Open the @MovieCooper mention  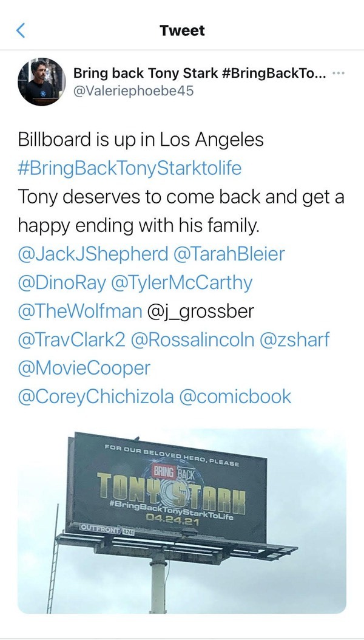(84, 368)
